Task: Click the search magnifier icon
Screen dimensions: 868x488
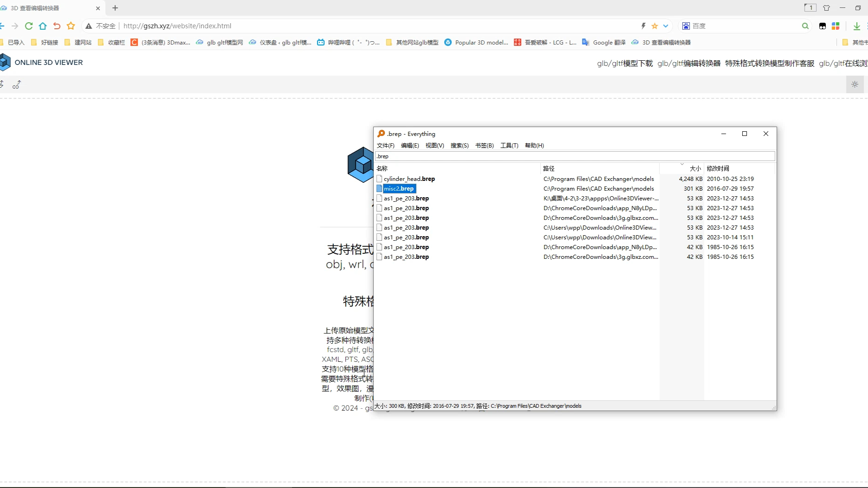Action: point(805,26)
